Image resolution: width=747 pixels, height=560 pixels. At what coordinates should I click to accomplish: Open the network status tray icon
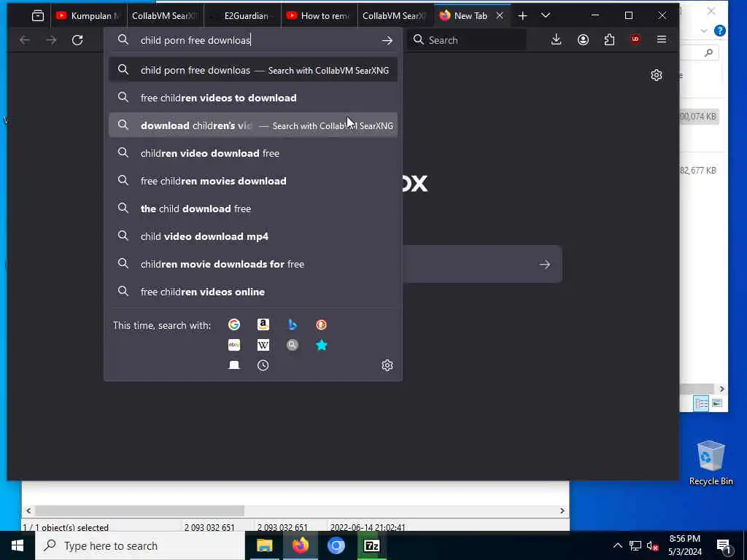pos(635,545)
